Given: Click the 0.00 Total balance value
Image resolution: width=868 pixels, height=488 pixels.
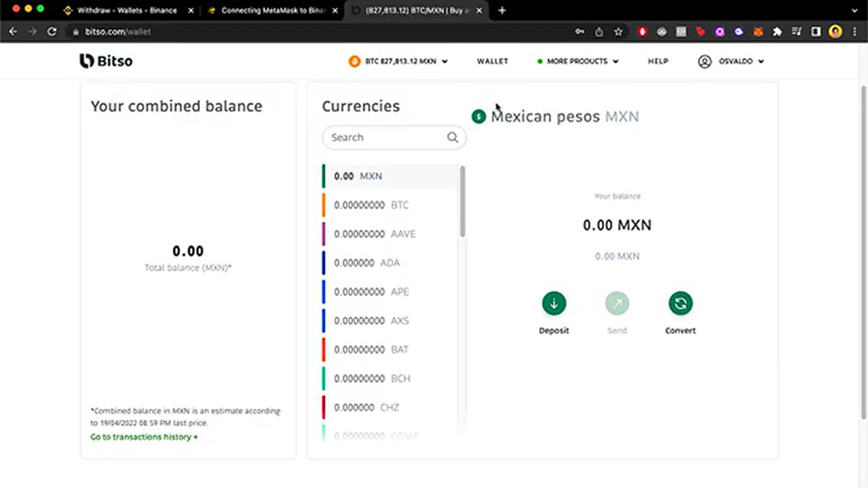Looking at the screenshot, I should [188, 251].
